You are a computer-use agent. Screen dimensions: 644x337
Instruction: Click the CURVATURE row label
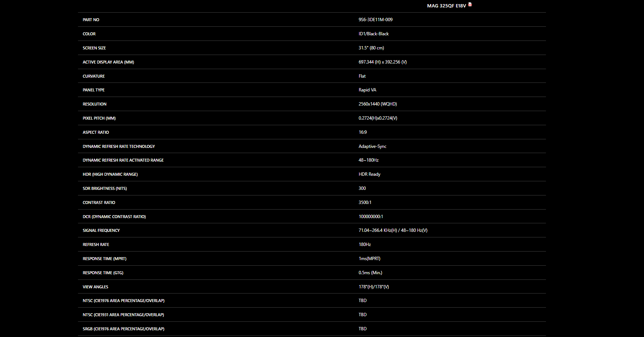coord(94,76)
